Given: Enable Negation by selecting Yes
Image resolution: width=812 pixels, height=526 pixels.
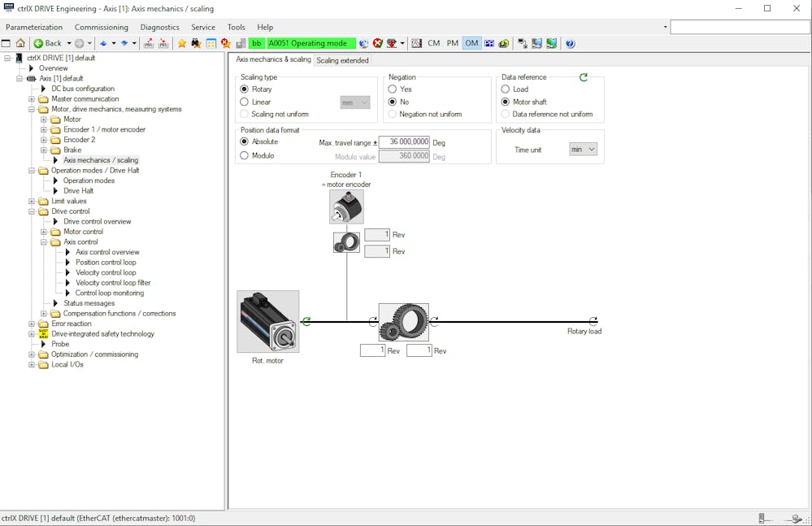Looking at the screenshot, I should point(393,89).
